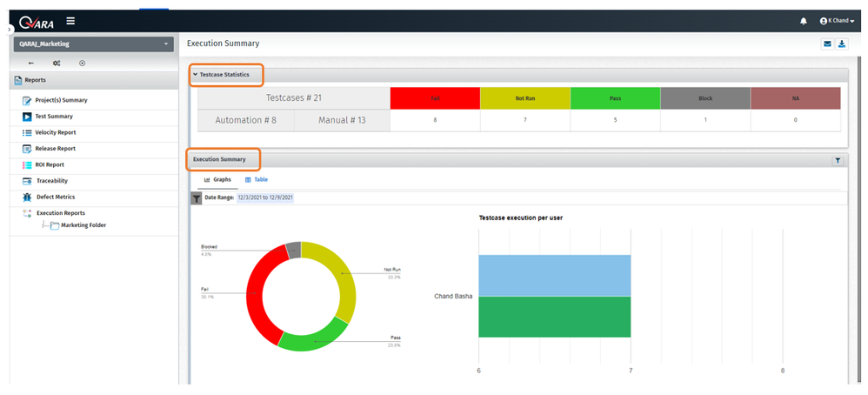Click the ROI Report colored list icon
Screen dimensions: 868x395
[27, 165]
